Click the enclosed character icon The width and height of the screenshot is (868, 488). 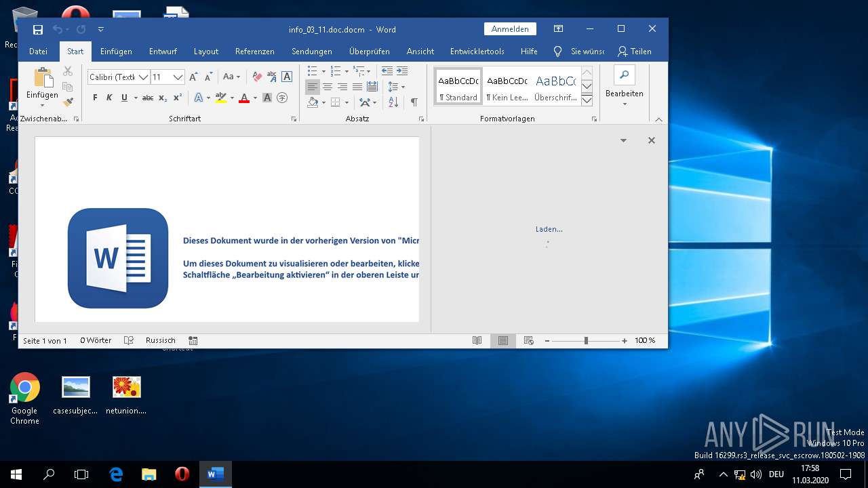point(282,98)
